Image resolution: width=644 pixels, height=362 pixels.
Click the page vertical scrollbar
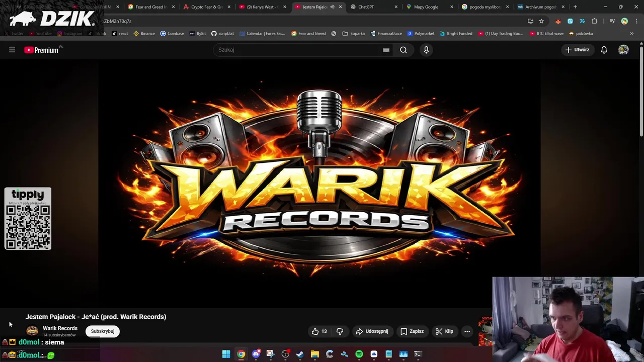pos(641,90)
